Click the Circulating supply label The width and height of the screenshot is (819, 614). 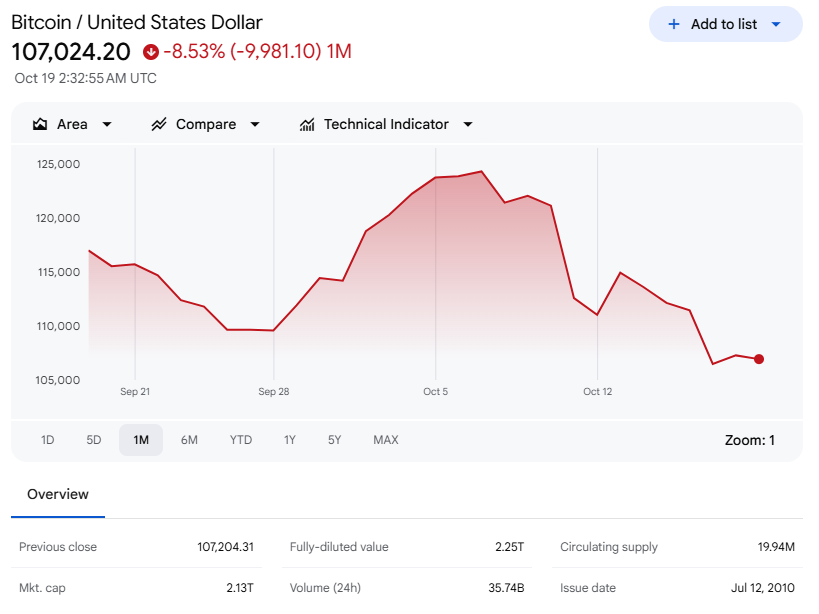click(x=609, y=547)
